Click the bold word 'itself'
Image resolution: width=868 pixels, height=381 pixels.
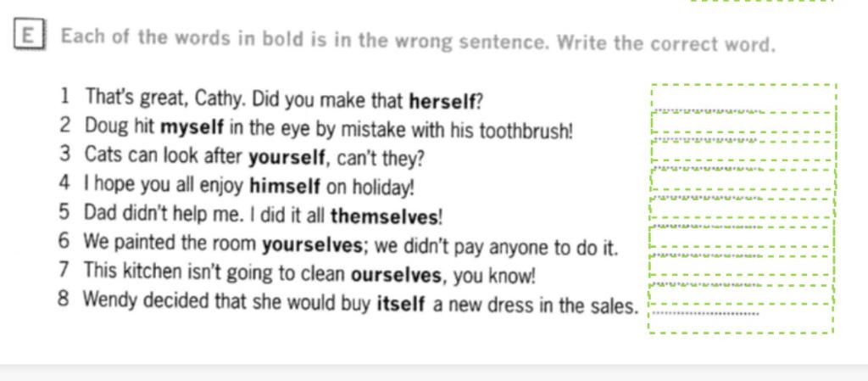tap(401, 305)
